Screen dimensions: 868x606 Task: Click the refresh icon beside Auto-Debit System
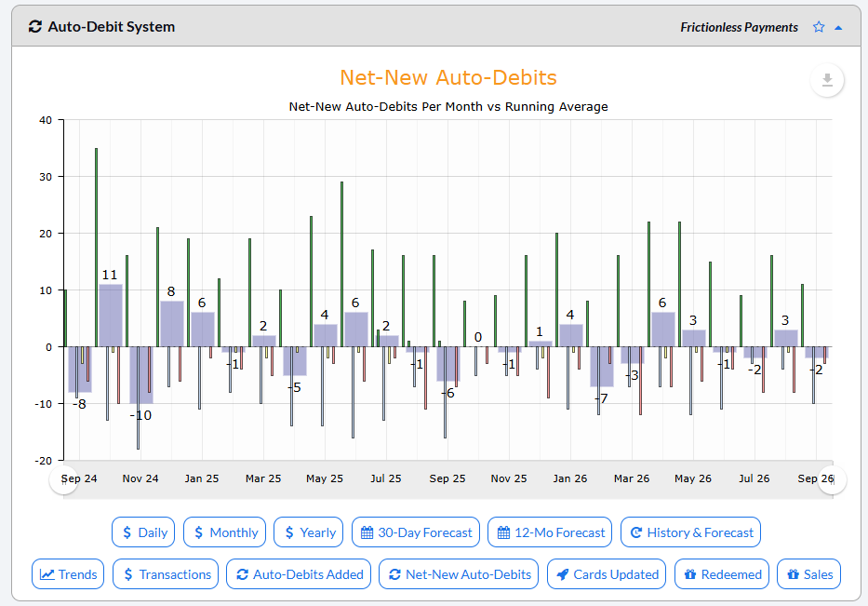point(34,27)
